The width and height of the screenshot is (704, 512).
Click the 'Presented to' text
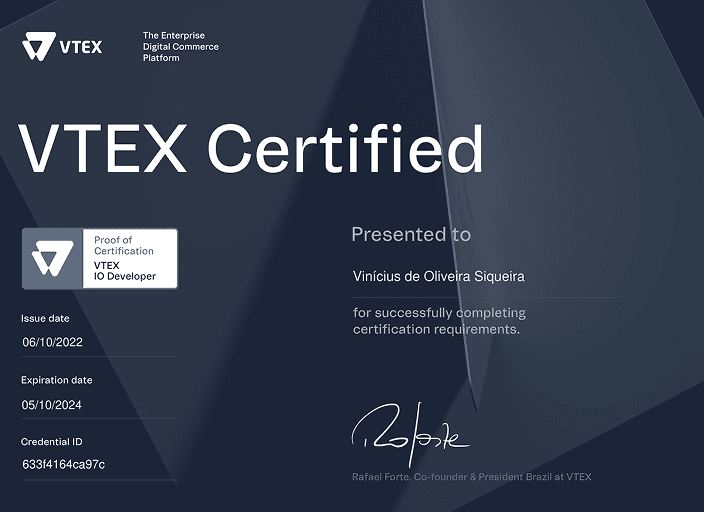pyautogui.click(x=411, y=234)
